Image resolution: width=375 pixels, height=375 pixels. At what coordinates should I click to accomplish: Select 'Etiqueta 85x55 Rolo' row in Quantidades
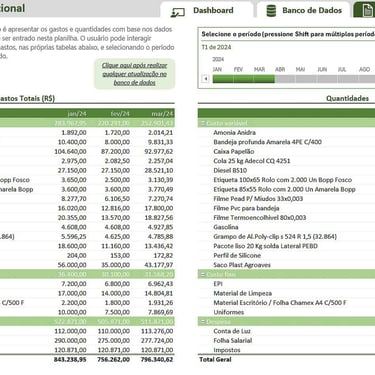(x=284, y=189)
